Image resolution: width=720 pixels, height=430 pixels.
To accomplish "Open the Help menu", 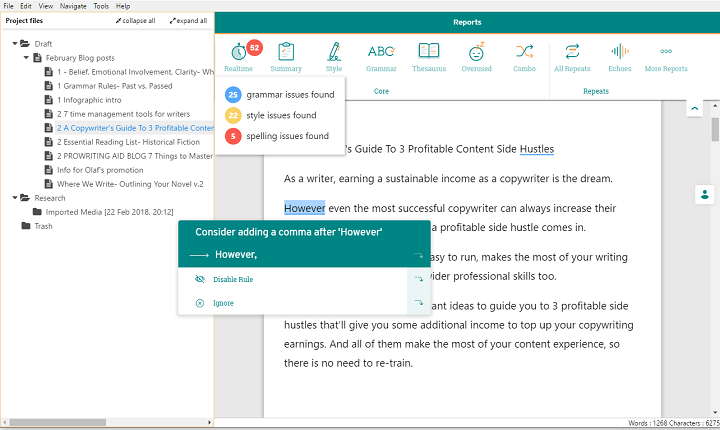I will 123,6.
